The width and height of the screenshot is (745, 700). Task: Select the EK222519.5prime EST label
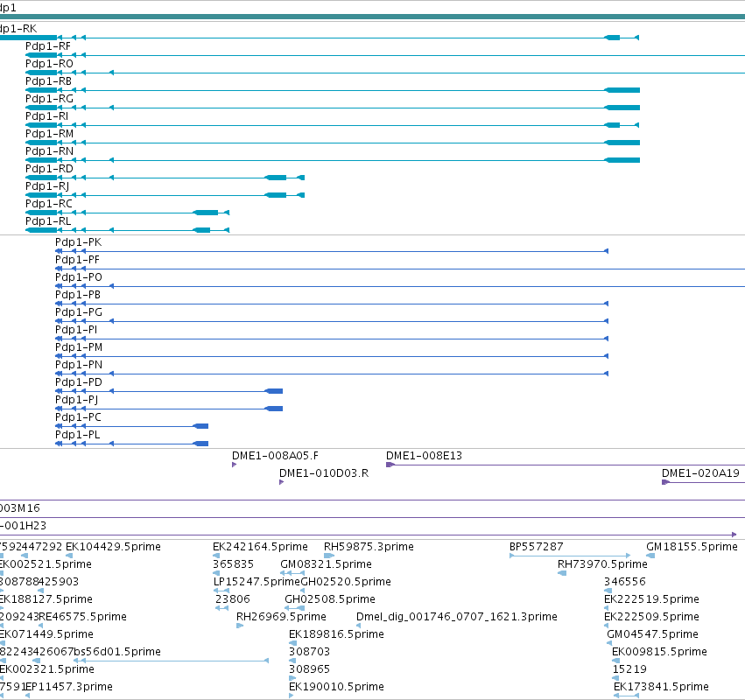click(x=652, y=599)
